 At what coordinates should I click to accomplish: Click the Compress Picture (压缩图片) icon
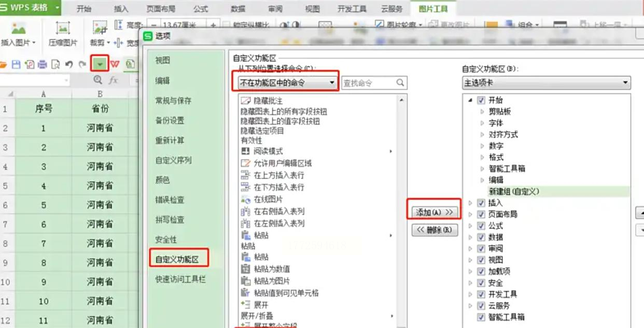click(63, 28)
